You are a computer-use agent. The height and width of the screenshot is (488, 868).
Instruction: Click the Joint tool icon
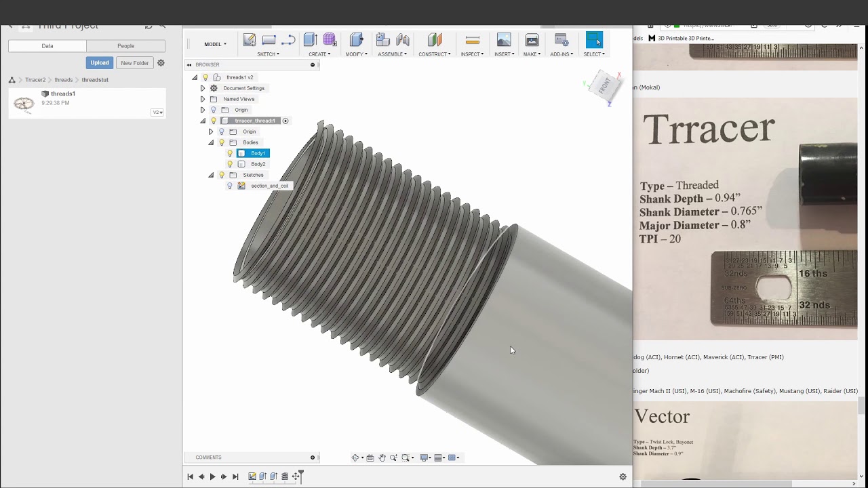(x=403, y=40)
